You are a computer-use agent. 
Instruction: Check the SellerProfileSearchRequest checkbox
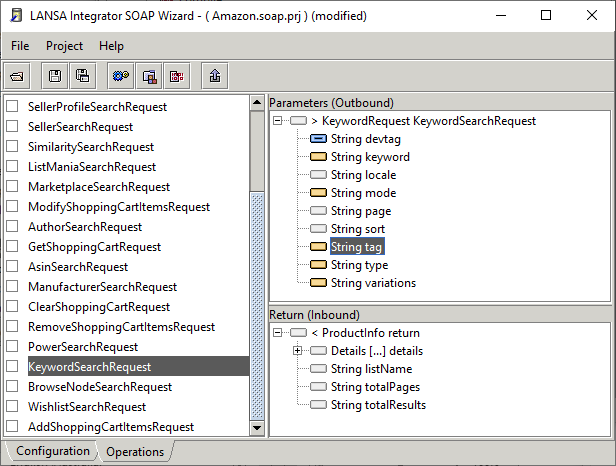coord(12,106)
